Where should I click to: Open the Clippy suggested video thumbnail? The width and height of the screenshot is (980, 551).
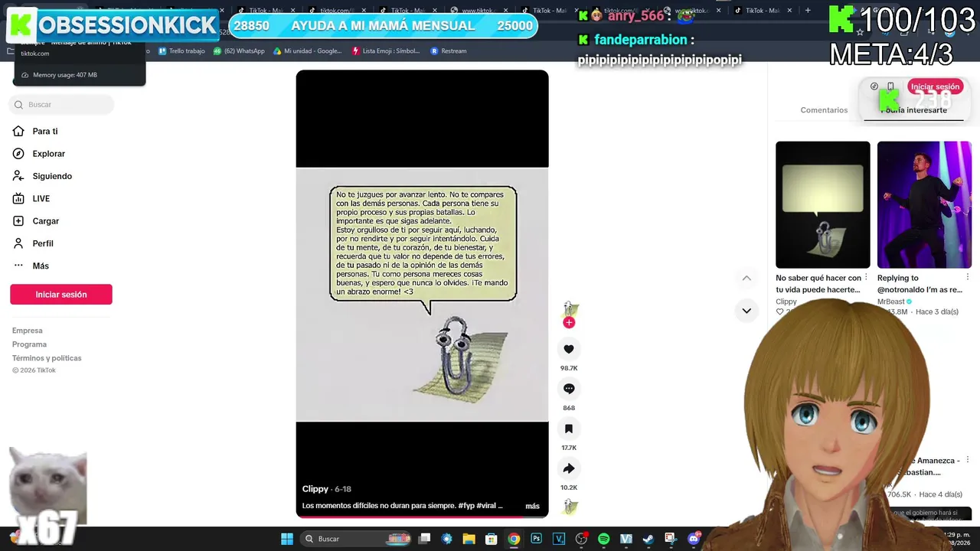click(823, 204)
